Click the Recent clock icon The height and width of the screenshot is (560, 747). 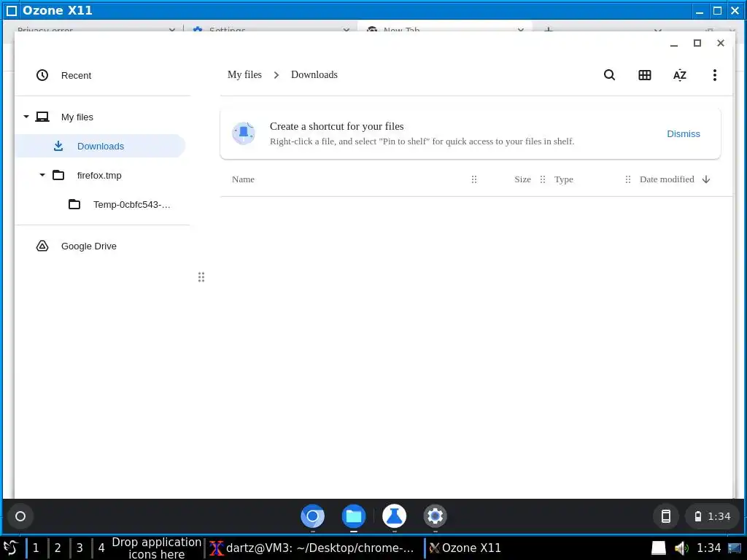point(42,75)
